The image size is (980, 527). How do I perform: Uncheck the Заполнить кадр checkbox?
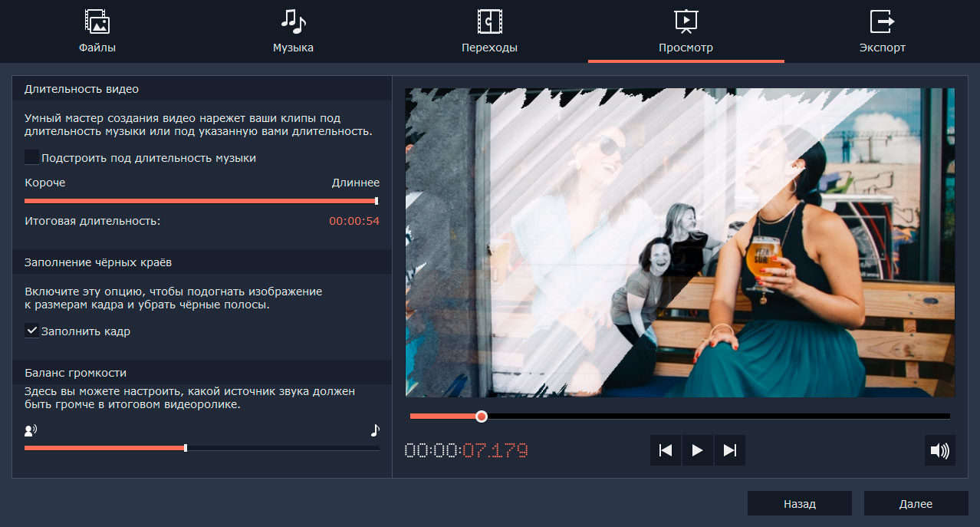coord(31,331)
